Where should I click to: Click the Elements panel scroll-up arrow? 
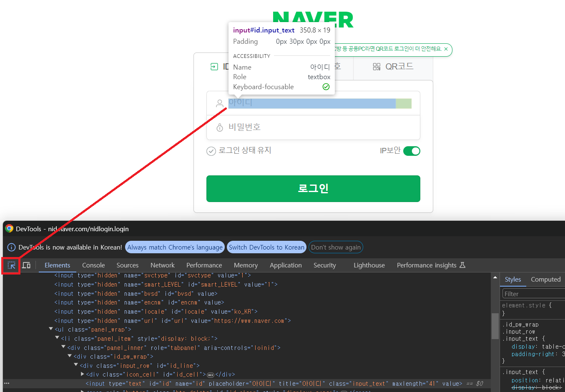click(x=495, y=277)
